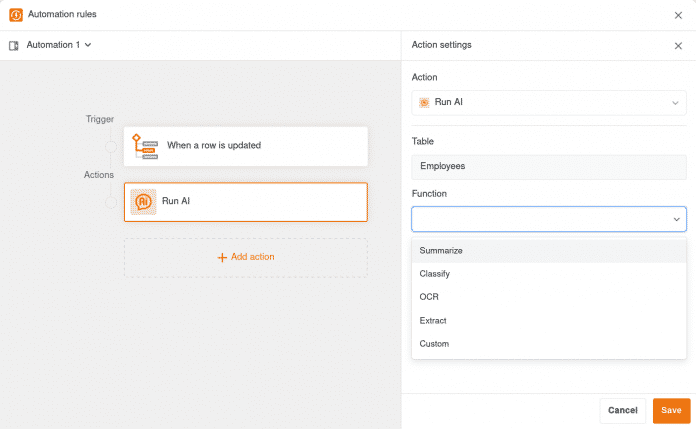Expand the Action dropdown showing Run AI
The image size is (696, 429).
(x=675, y=102)
